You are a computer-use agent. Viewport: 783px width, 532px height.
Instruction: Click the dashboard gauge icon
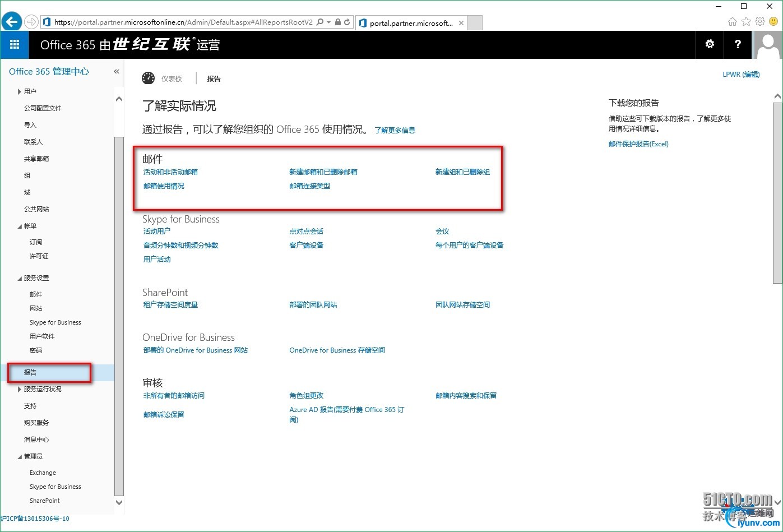tap(148, 78)
